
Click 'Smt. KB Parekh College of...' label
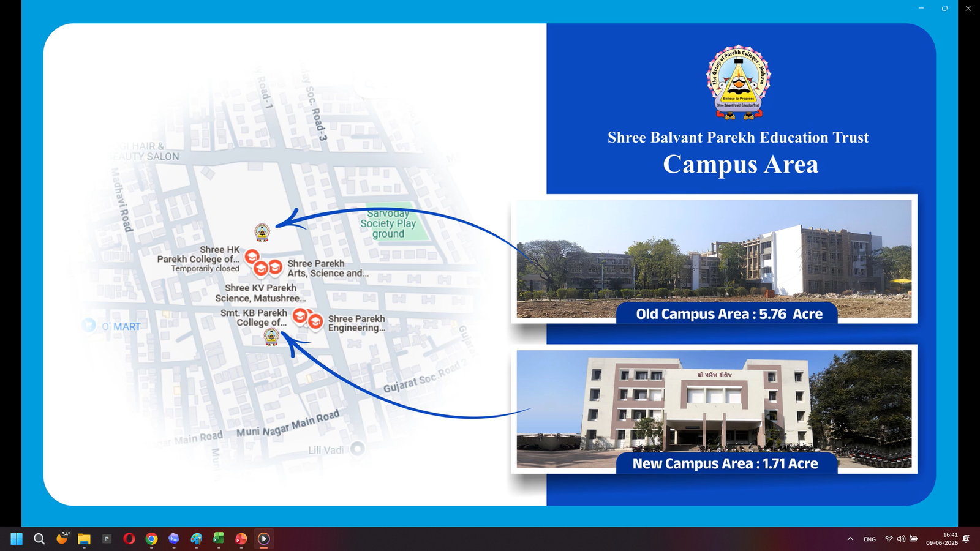(x=254, y=318)
